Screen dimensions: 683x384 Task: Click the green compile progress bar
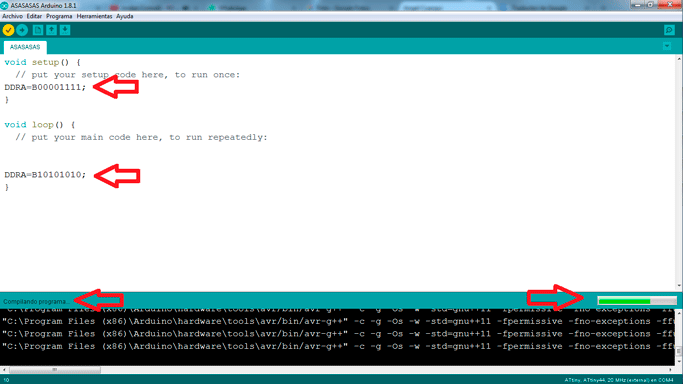point(637,301)
